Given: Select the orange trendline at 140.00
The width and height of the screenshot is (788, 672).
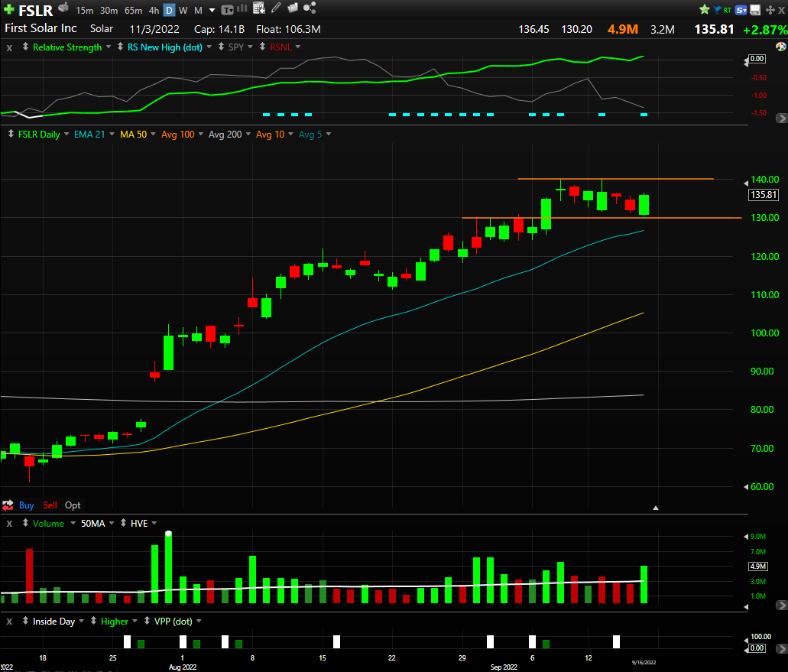Looking at the screenshot, I should click(x=615, y=179).
